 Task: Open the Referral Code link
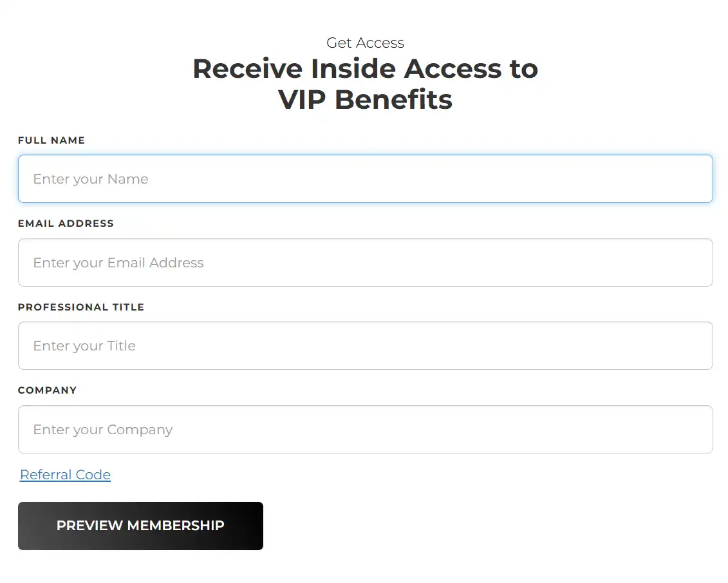pyautogui.click(x=65, y=475)
